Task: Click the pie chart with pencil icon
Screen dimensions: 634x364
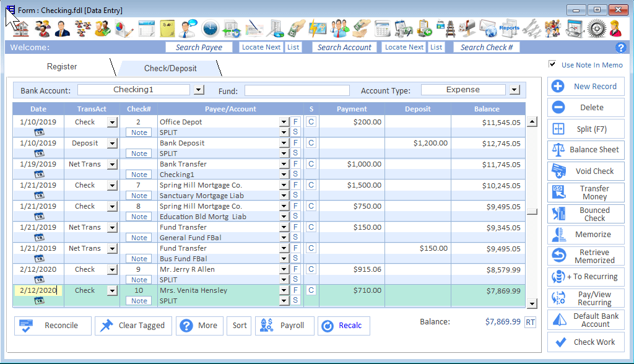Action: pos(123,28)
